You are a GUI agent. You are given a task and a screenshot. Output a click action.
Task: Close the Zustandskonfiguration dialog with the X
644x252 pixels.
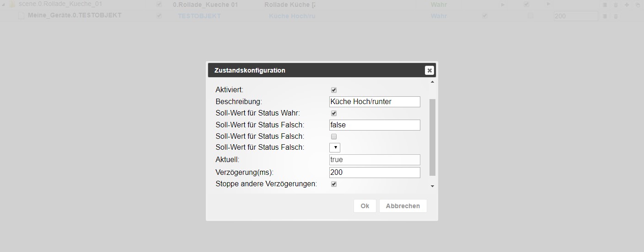(x=429, y=70)
